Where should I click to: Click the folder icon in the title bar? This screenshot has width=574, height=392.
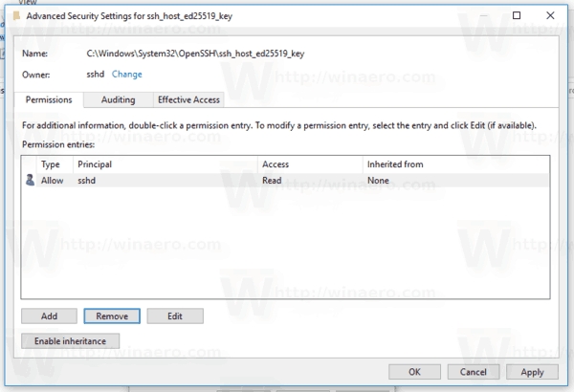10,16
